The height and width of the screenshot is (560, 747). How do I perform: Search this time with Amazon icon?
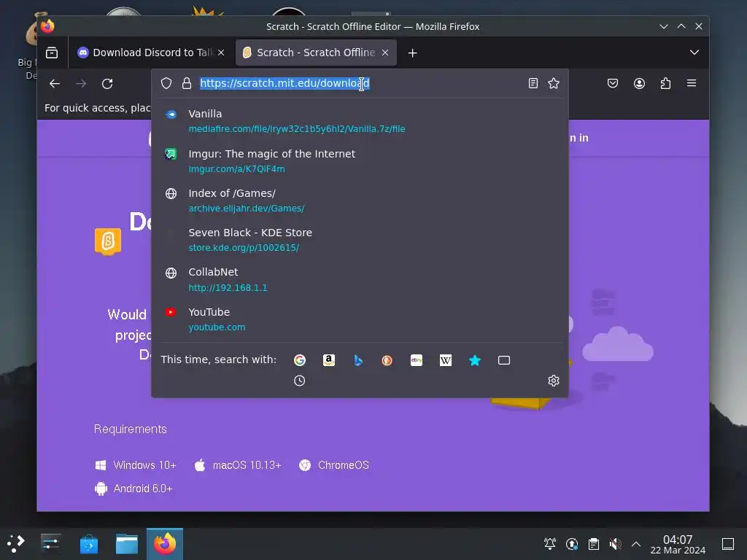click(329, 360)
